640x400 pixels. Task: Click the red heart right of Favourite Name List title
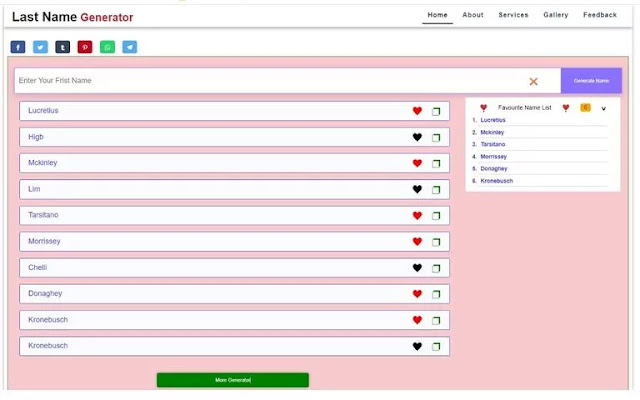click(x=566, y=108)
